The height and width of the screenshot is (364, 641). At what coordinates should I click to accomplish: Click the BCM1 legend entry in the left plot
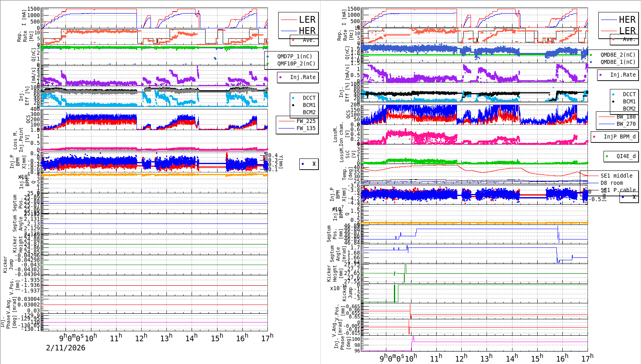click(x=309, y=105)
